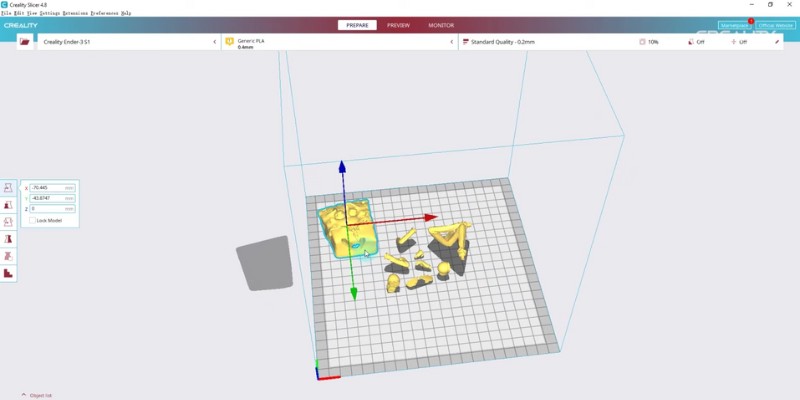800x400 pixels.
Task: Select the Scale tool in left toolbar
Action: tap(8, 205)
